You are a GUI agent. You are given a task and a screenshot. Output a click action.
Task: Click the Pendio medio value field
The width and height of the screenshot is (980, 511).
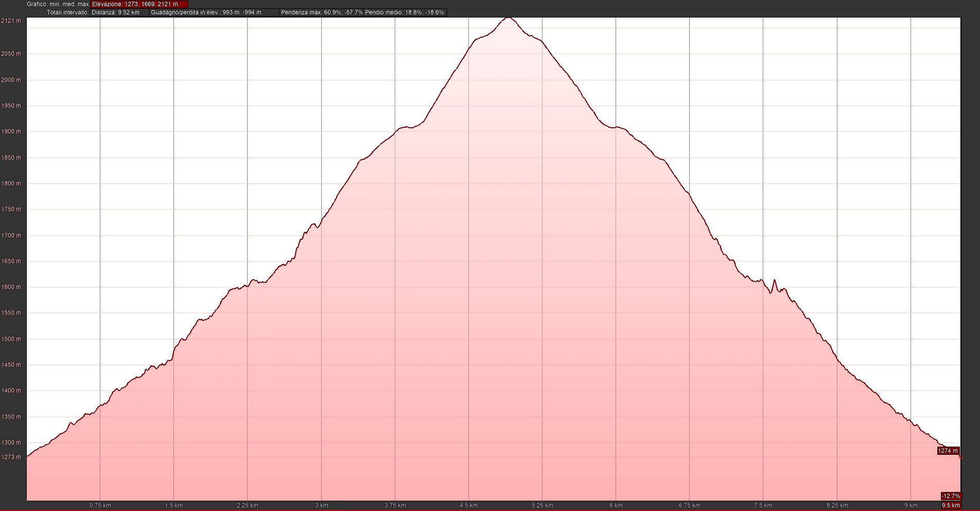pos(405,12)
